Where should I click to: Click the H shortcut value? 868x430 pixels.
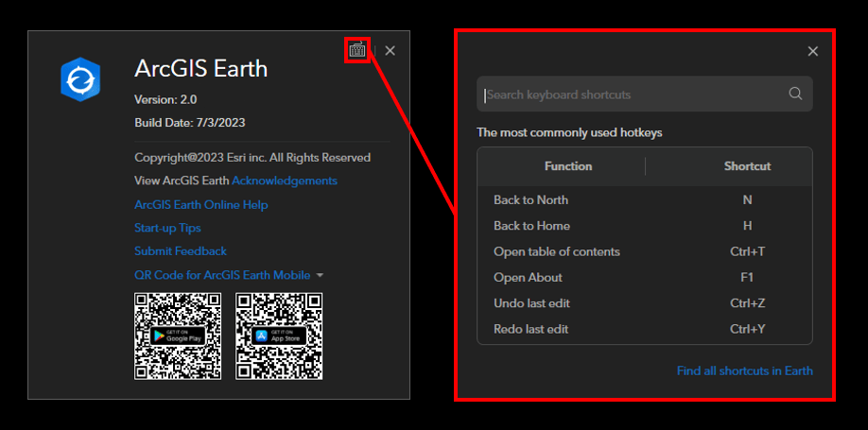coord(747,226)
